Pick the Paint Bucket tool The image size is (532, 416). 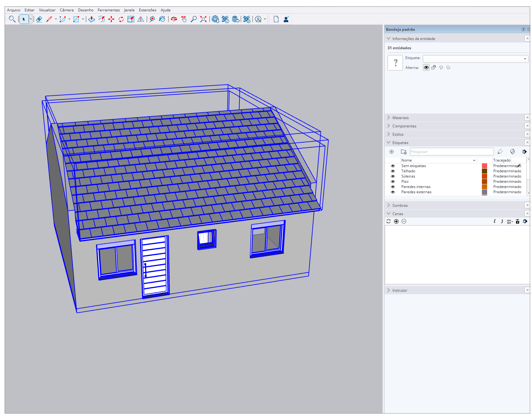point(162,19)
